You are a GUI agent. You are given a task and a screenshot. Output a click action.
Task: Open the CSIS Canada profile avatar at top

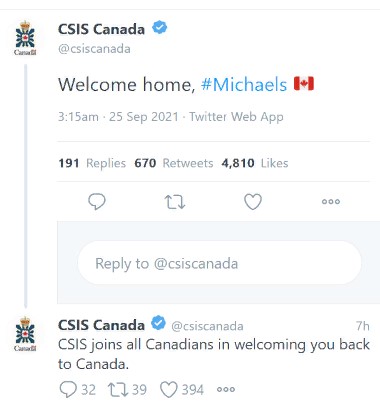[x=25, y=38]
